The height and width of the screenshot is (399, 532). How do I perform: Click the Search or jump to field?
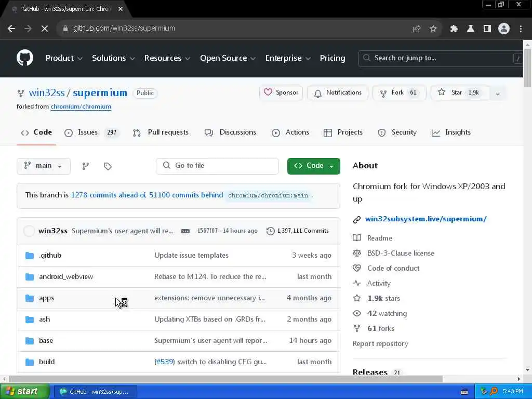440,58
